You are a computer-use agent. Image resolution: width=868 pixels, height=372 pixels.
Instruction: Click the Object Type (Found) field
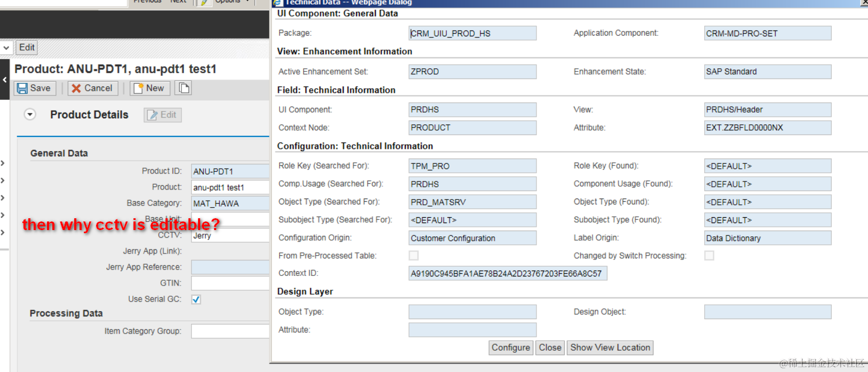(x=768, y=202)
